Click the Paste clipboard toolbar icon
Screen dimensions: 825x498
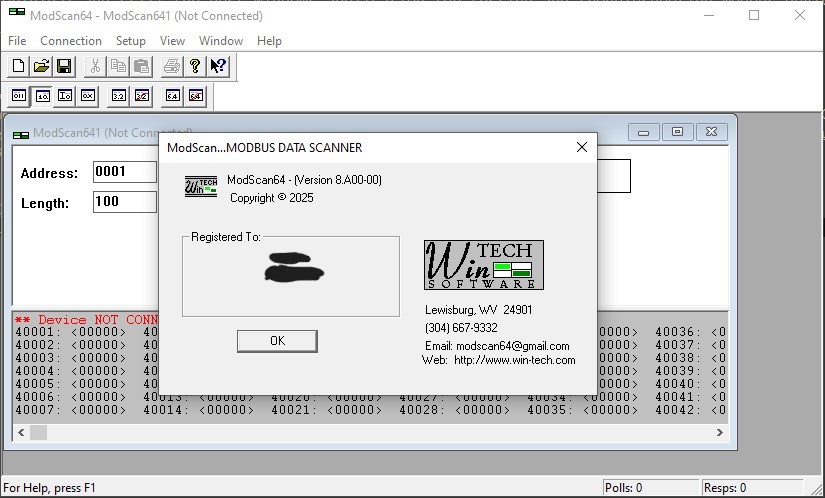pos(141,66)
